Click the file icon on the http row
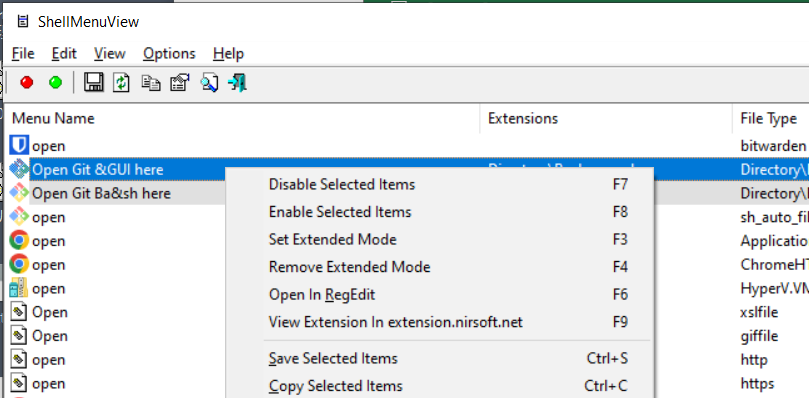809x398 pixels. tap(19, 359)
